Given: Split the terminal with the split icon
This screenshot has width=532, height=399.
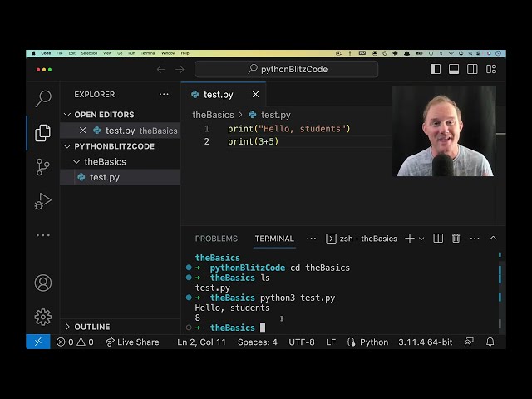Looking at the screenshot, I should 438,239.
